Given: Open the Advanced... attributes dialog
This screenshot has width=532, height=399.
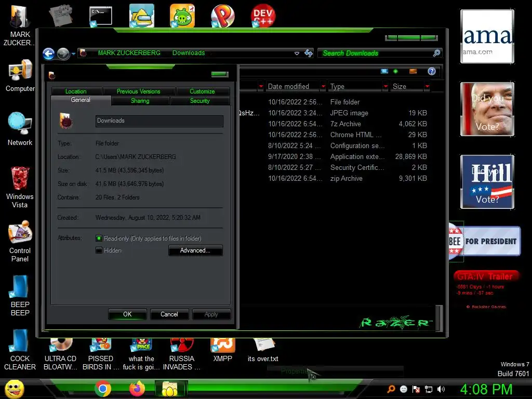Looking at the screenshot, I should tap(195, 250).
